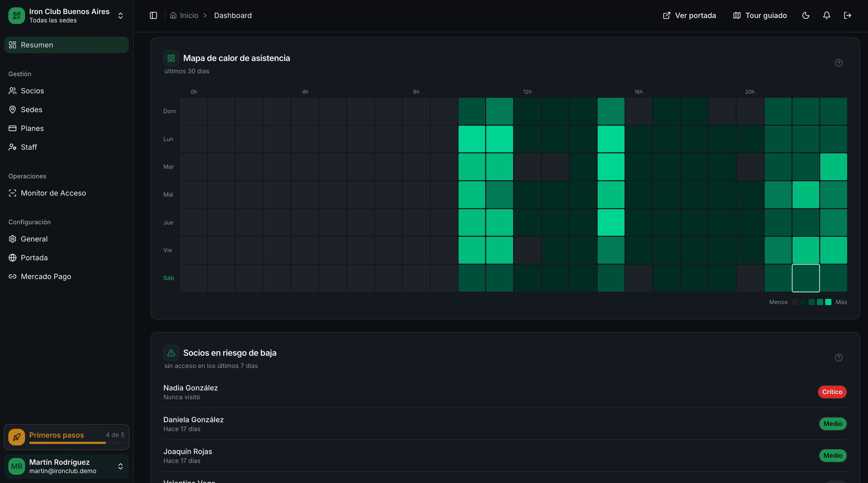
Task: Click the Primeros pasos progress bar
Action: click(x=77, y=443)
